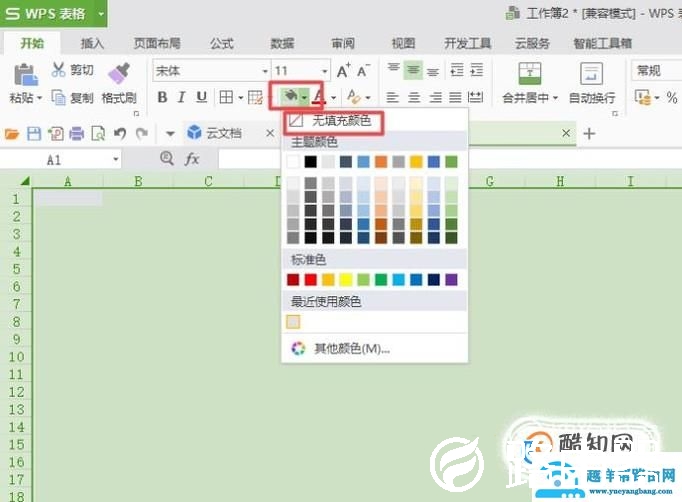Screen dimensions: 682x502
Task: Switch to the 页面布局 tab
Action: (x=157, y=44)
